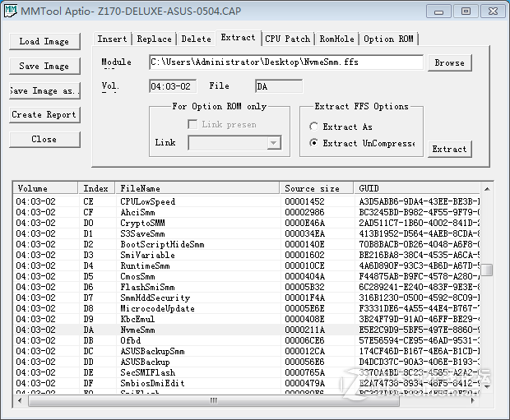
Task: Click the Create Report button
Action: click(44, 115)
